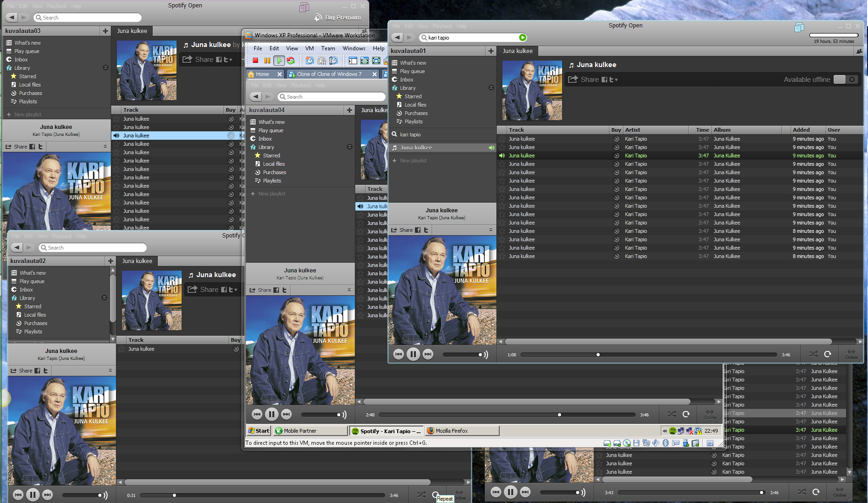Screen dimensions: 868x503
Task: Click the green search go arrow in kuvalauta01
Action: pos(522,38)
